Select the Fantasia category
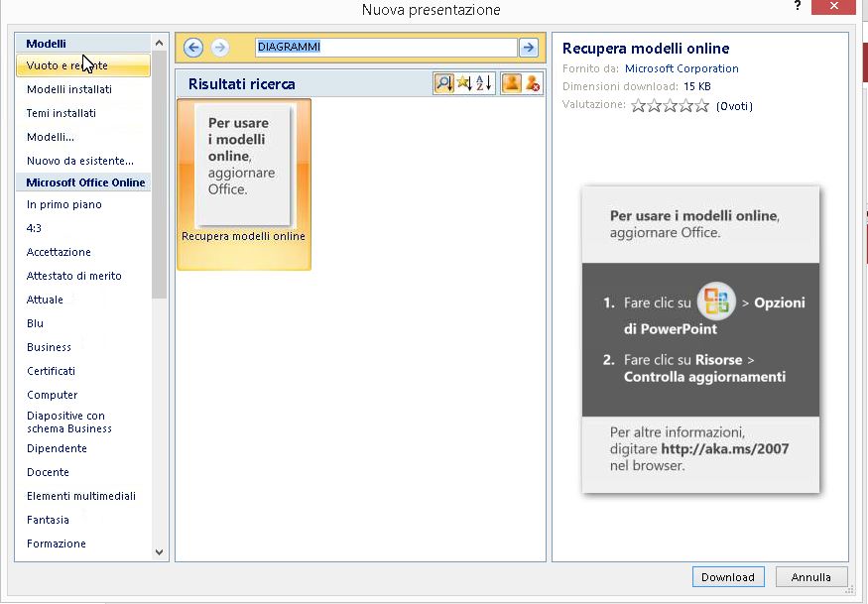Image resolution: width=868 pixels, height=604 pixels. pyautogui.click(x=49, y=520)
